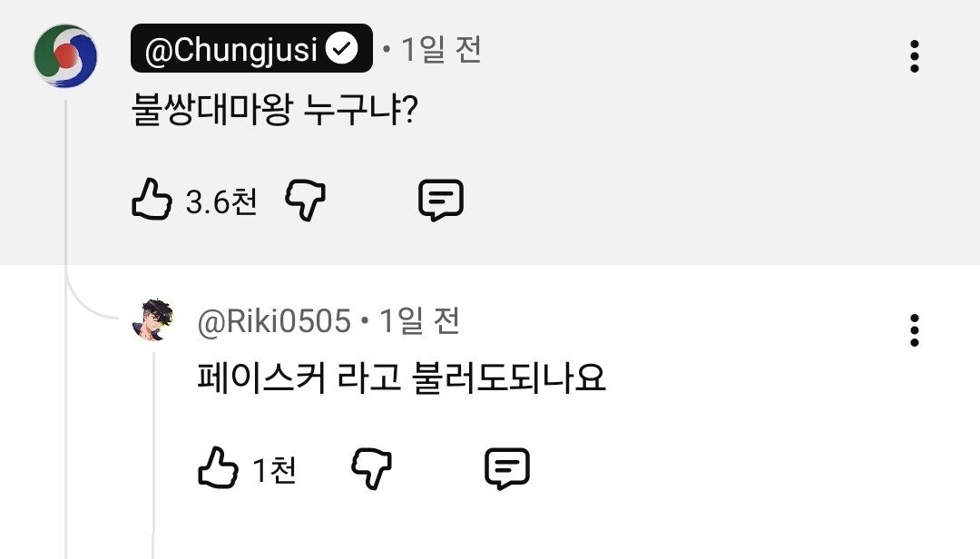Click thumbs-down icon on @Riki0505 reply

coord(371,469)
